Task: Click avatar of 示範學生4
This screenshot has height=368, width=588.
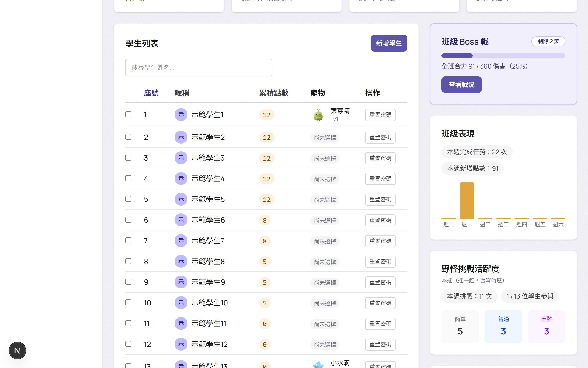Action: [181, 178]
